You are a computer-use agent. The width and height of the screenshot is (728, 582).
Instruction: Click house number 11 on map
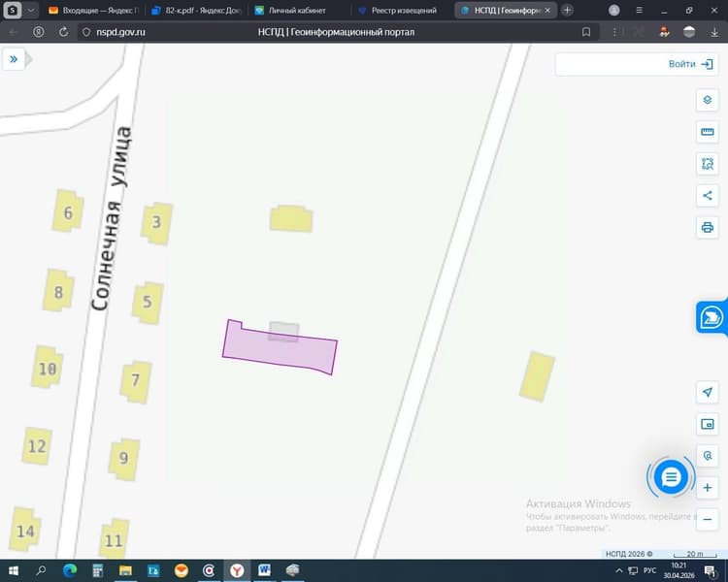[x=114, y=538]
